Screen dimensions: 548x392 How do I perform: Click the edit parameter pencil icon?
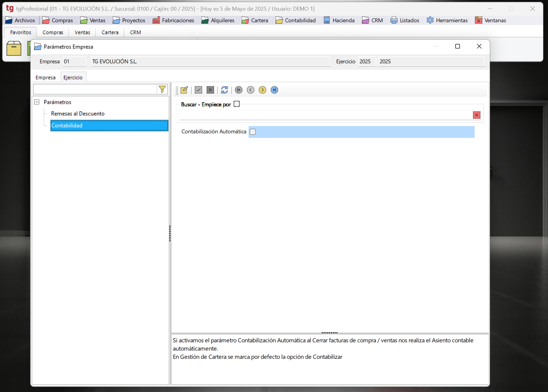pos(184,90)
